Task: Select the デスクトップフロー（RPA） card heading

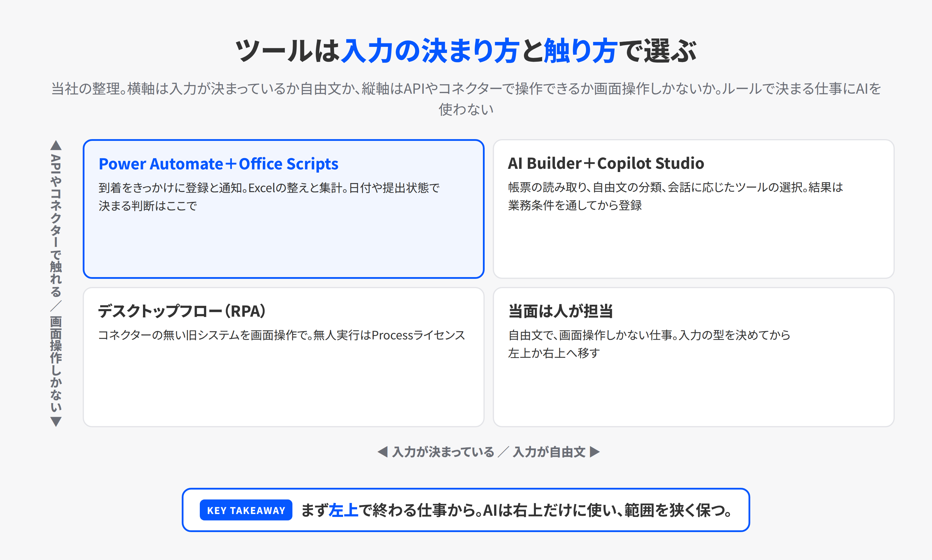Action: point(182,311)
